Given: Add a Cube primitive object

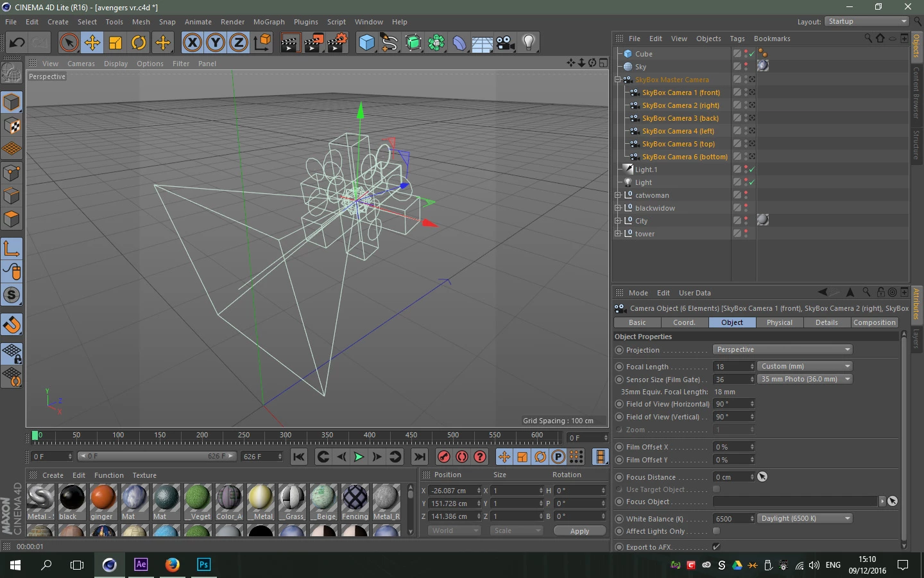Looking at the screenshot, I should (x=366, y=43).
